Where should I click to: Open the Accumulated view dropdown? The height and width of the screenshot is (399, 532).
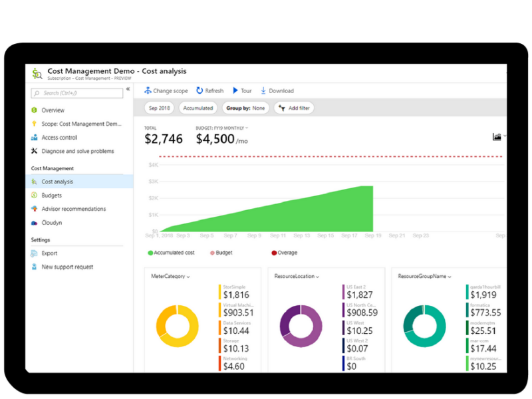tap(198, 108)
